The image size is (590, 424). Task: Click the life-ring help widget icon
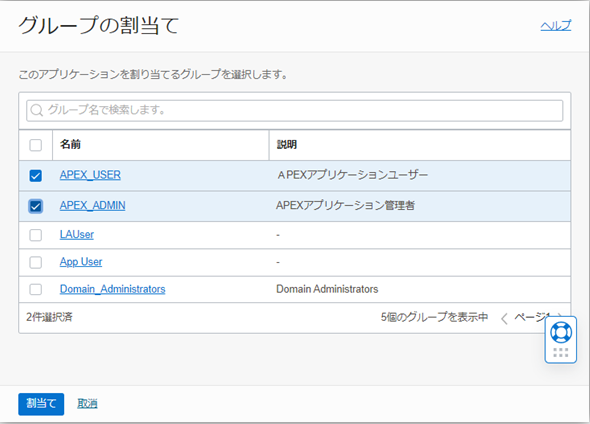[x=561, y=332]
